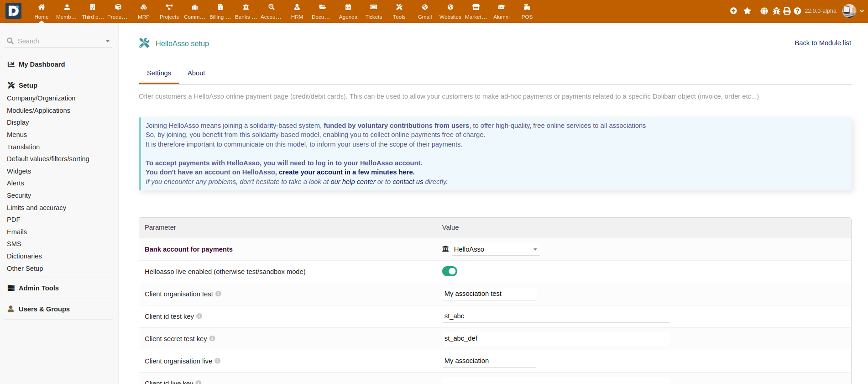Open the Products module icon
The image size is (868, 384).
tap(118, 7)
